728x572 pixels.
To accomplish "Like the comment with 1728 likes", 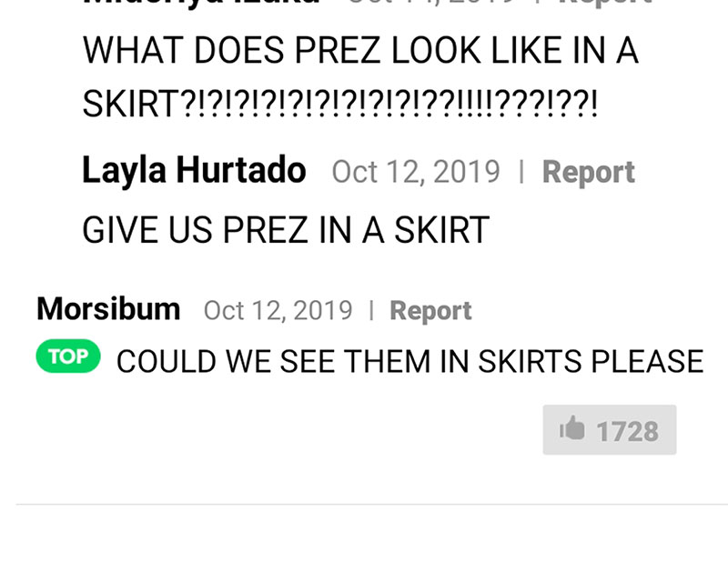I will coord(610,429).
